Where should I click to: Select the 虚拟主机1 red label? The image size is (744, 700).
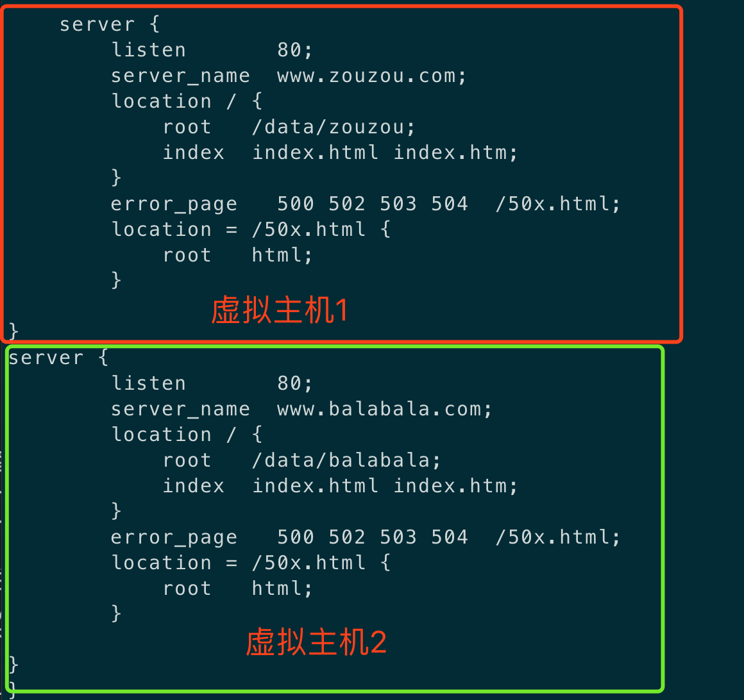coord(280,311)
